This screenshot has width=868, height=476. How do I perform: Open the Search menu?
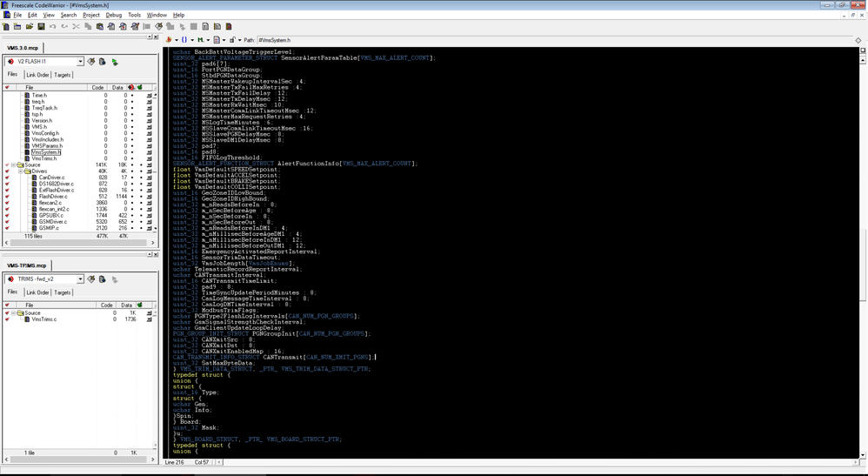[69, 15]
